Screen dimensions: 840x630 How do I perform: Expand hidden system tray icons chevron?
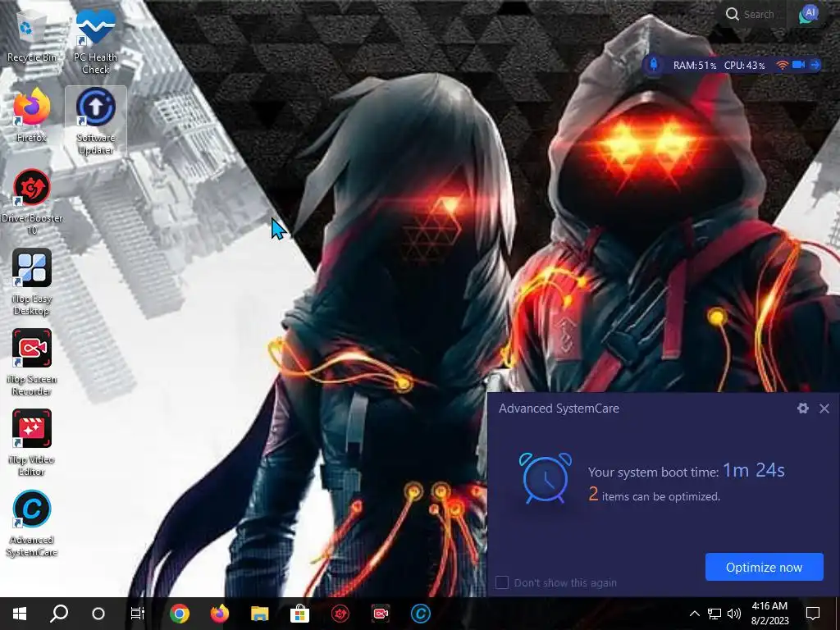694,614
